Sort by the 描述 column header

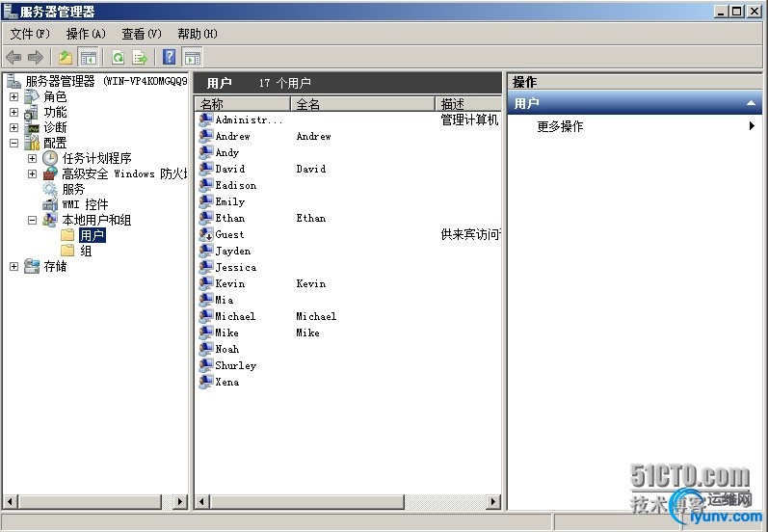pos(468,104)
